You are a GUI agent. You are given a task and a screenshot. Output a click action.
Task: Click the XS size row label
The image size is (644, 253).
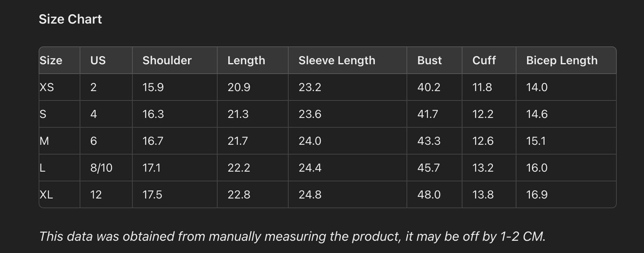click(x=47, y=87)
